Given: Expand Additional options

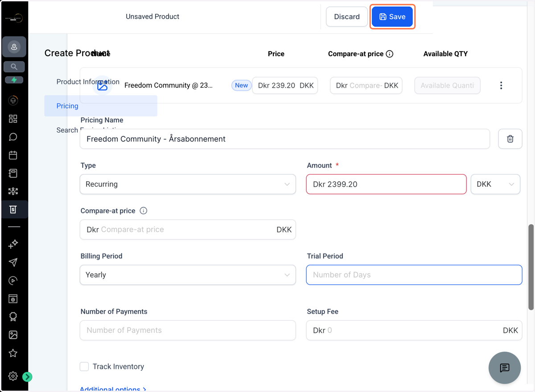Looking at the screenshot, I should click(x=113, y=389).
